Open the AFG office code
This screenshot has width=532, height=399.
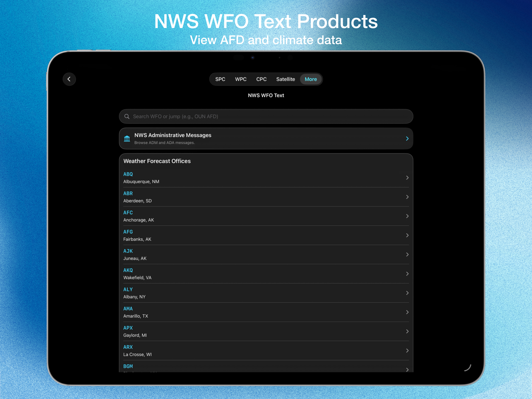(128, 232)
